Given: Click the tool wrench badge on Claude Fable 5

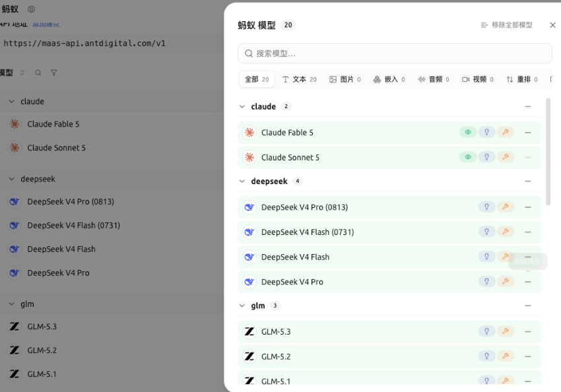Looking at the screenshot, I should 505,133.
